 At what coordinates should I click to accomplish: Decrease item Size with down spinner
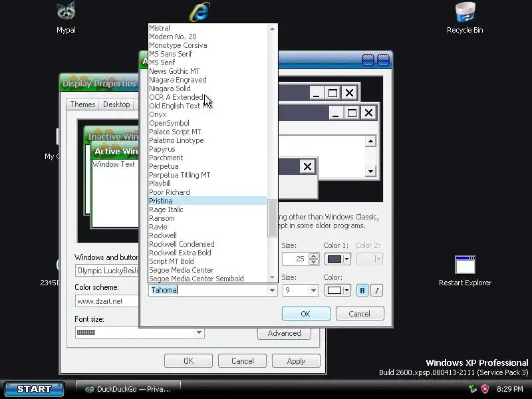click(x=314, y=262)
